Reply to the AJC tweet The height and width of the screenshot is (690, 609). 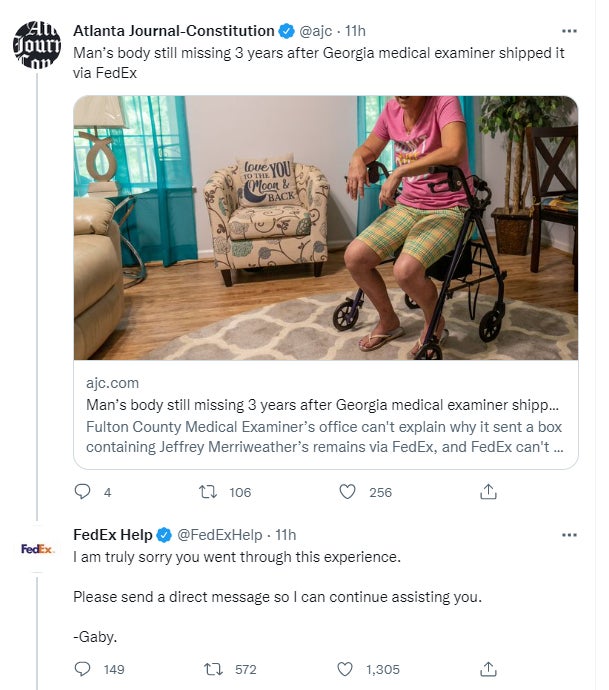point(84,492)
